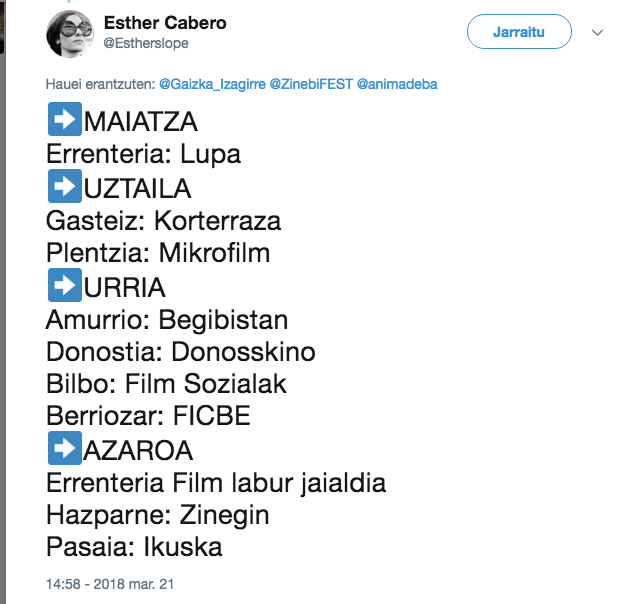Click the "Hauei erantzuten:" reply label

point(100,85)
